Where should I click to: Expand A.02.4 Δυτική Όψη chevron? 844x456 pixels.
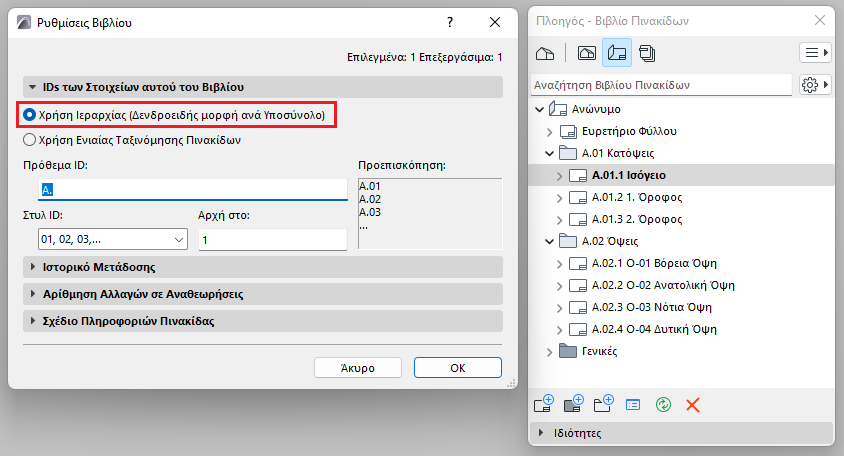coord(559,330)
